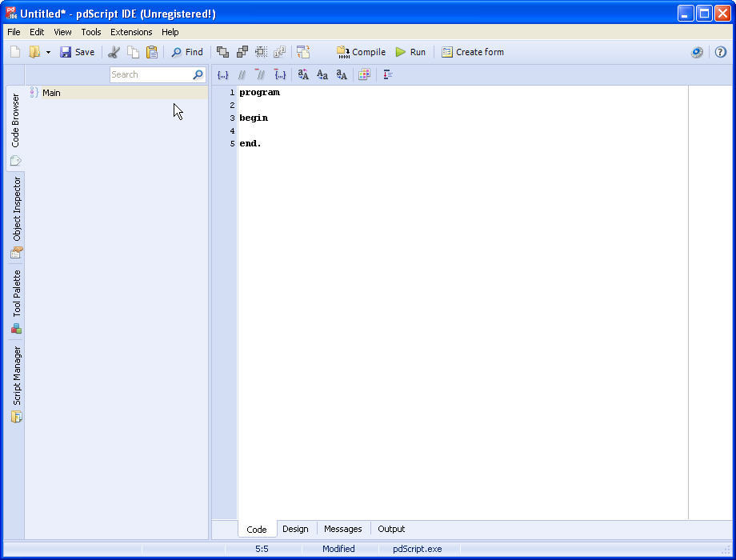Click line number 2 in the gutter
The height and width of the screenshot is (560, 736).
232,105
